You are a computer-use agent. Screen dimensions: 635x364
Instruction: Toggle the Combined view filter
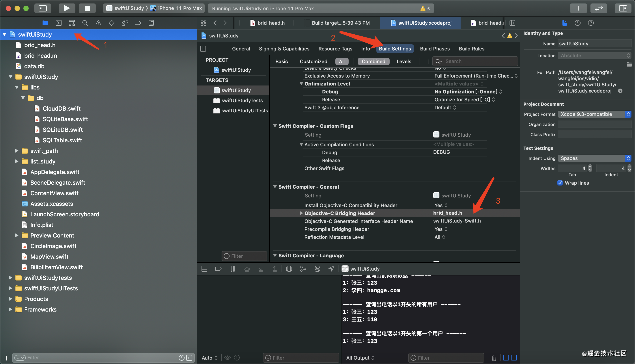point(374,61)
